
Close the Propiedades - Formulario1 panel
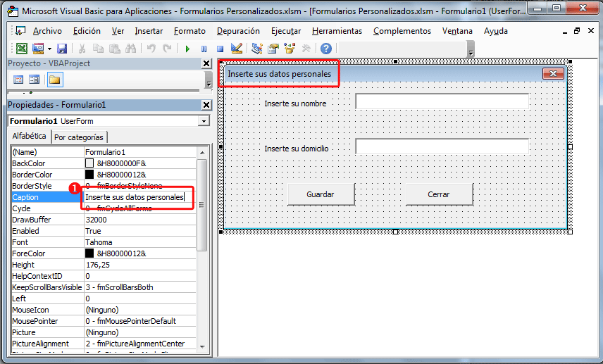[206, 105]
